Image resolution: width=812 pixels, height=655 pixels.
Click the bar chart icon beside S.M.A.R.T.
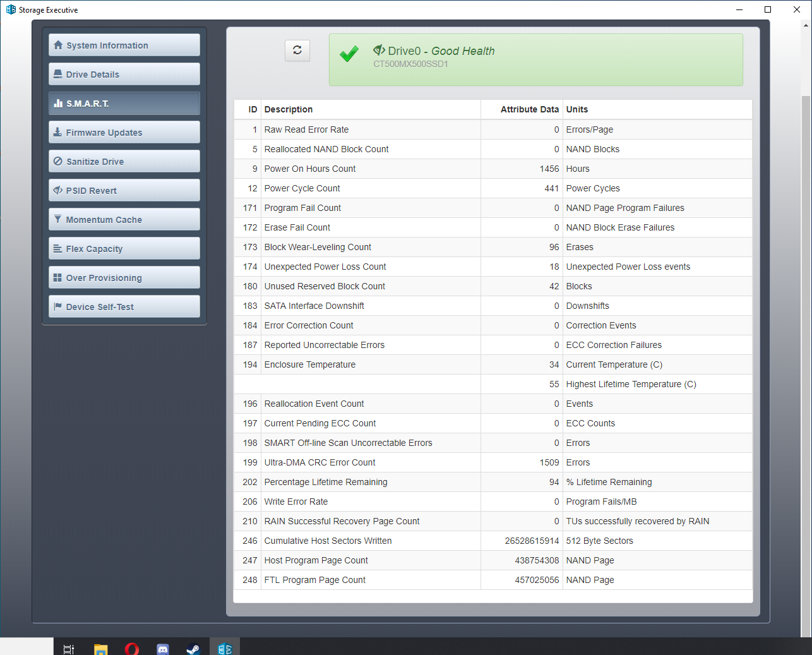coord(58,103)
